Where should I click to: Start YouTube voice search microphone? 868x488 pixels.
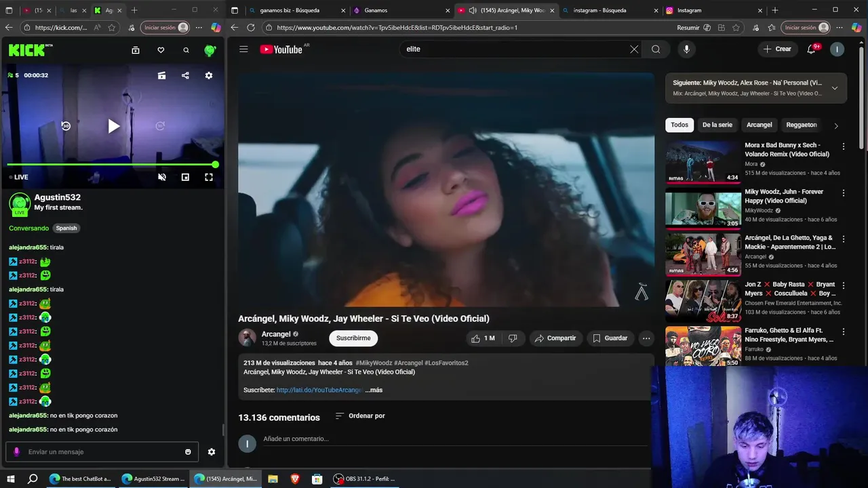(686, 49)
